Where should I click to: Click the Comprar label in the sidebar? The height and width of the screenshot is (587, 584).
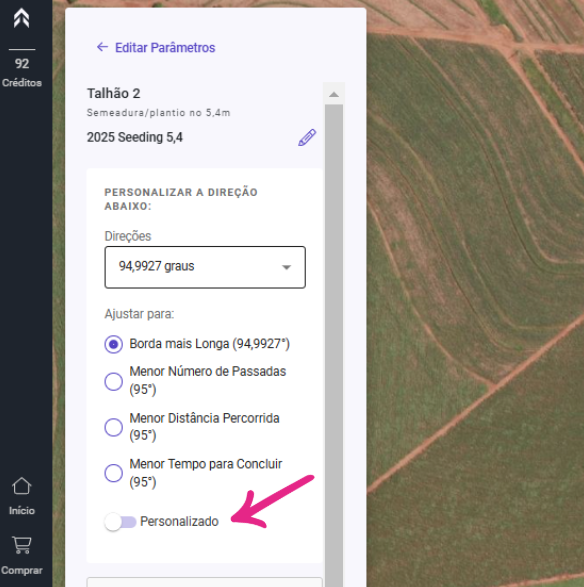coord(22,571)
